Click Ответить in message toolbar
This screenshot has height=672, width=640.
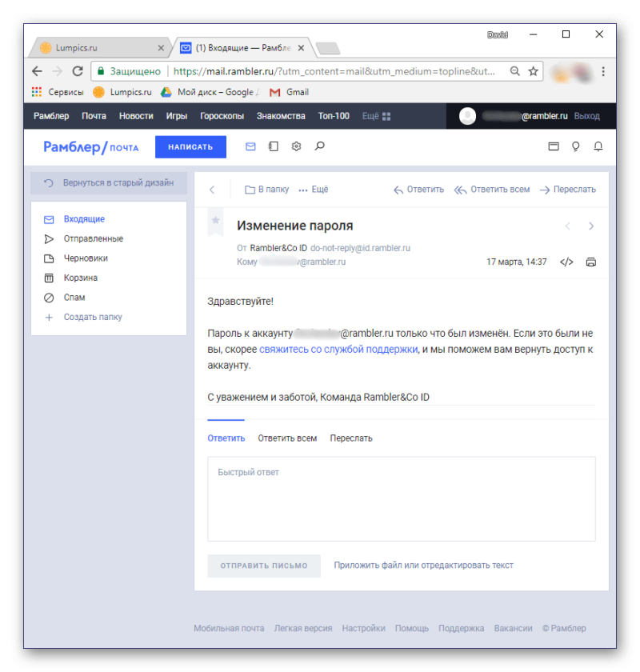(419, 190)
